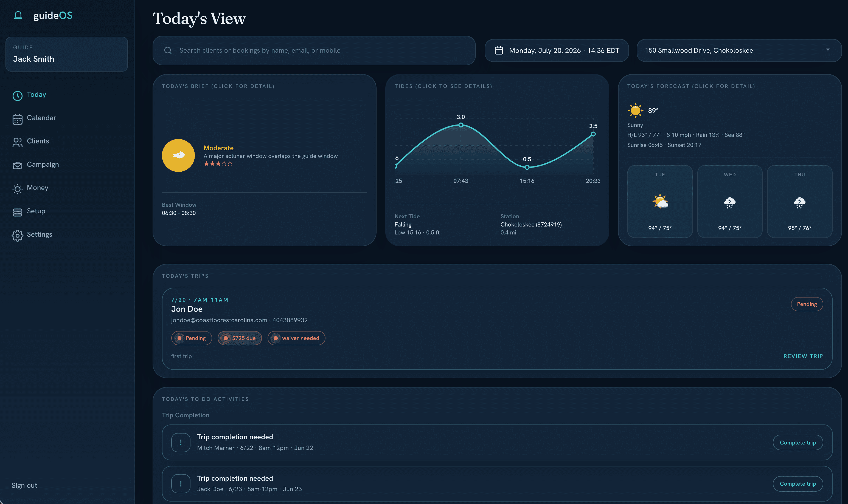This screenshot has height=504, width=848.
Task: Open the date and time picker
Action: [556, 50]
